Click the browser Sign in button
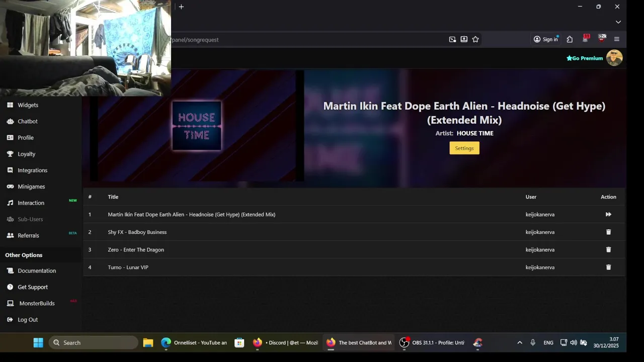644x362 pixels. click(x=546, y=39)
